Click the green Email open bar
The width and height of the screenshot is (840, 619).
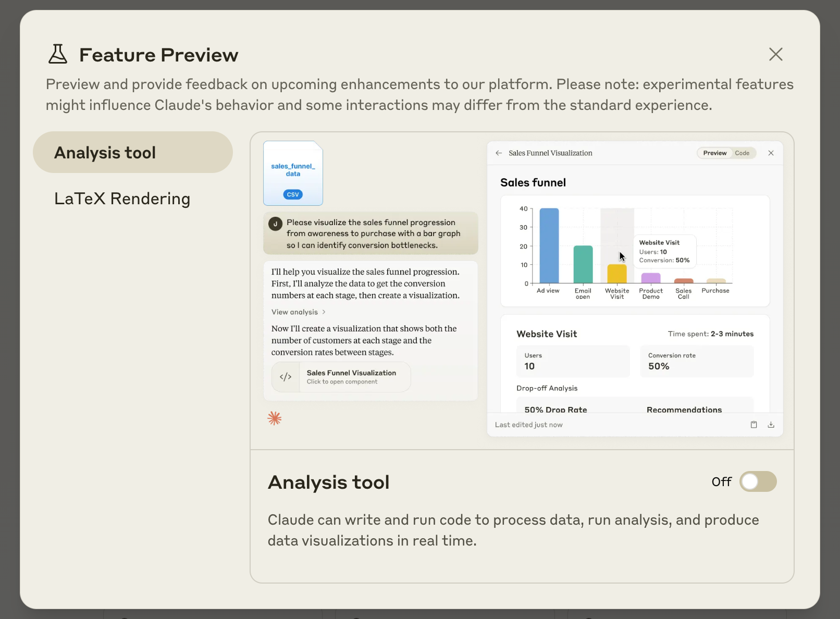pyautogui.click(x=583, y=265)
